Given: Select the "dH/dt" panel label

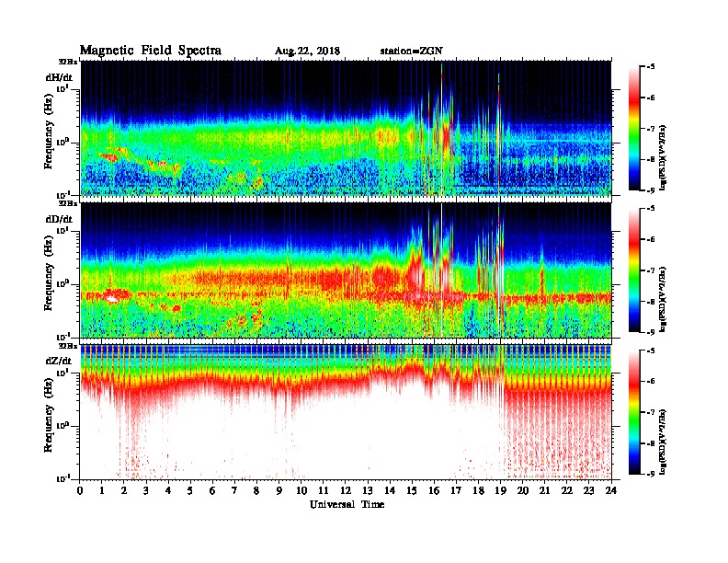Looking at the screenshot, I should (x=59, y=77).
